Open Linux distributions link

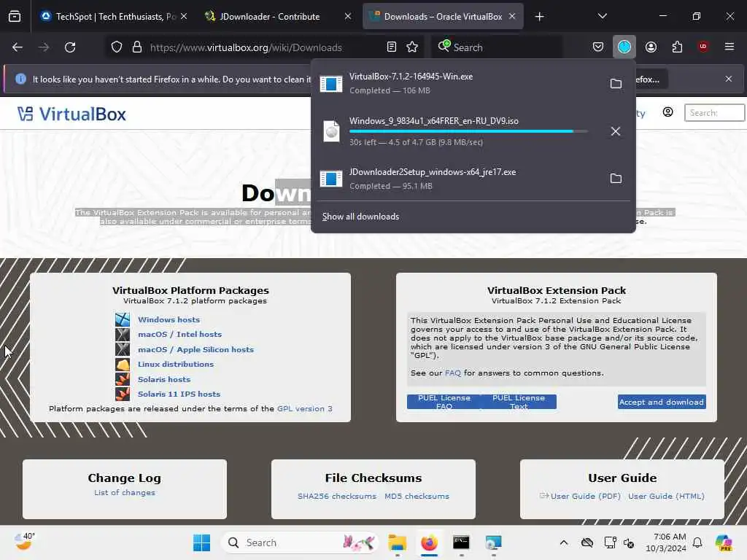click(x=176, y=365)
